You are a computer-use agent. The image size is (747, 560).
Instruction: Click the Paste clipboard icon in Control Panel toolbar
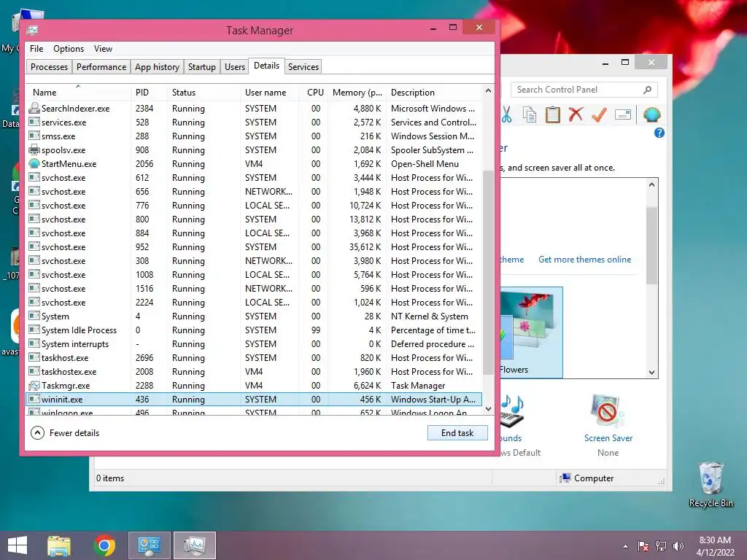[x=553, y=114]
